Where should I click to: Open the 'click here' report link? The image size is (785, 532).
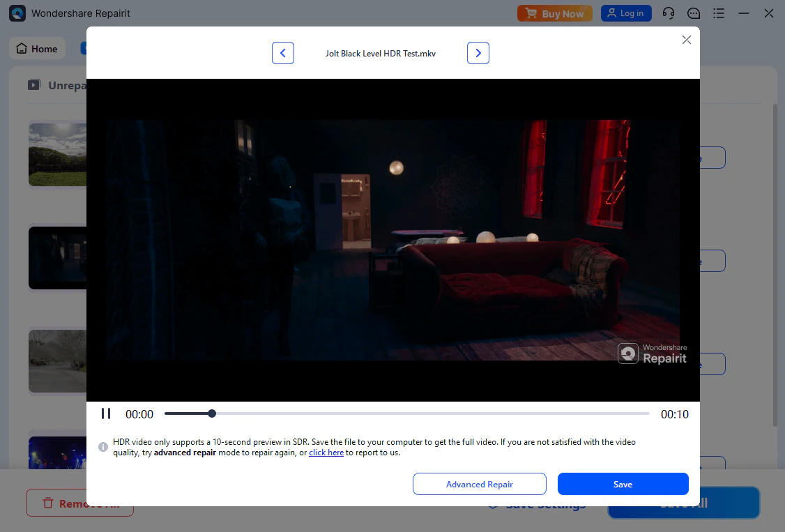point(326,453)
